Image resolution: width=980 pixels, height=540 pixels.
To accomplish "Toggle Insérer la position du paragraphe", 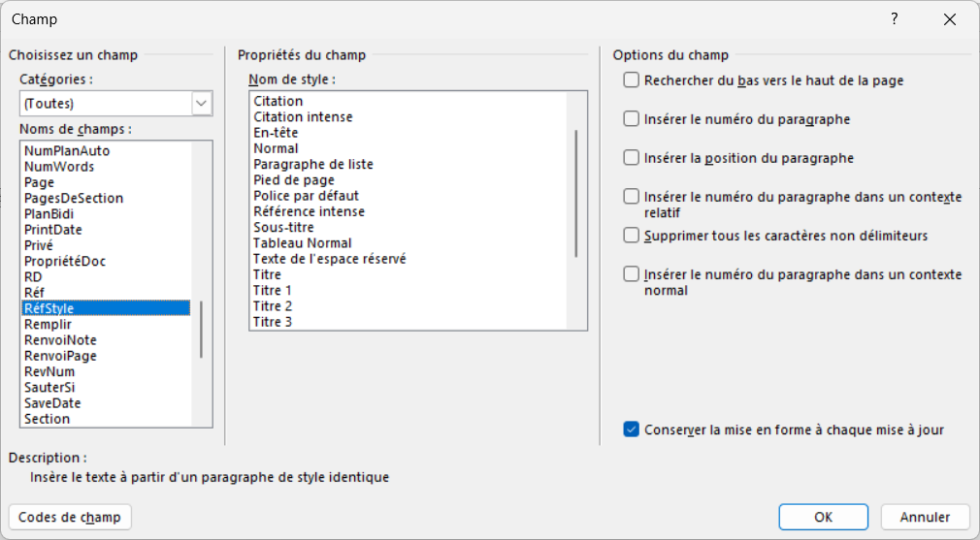I will [632, 158].
